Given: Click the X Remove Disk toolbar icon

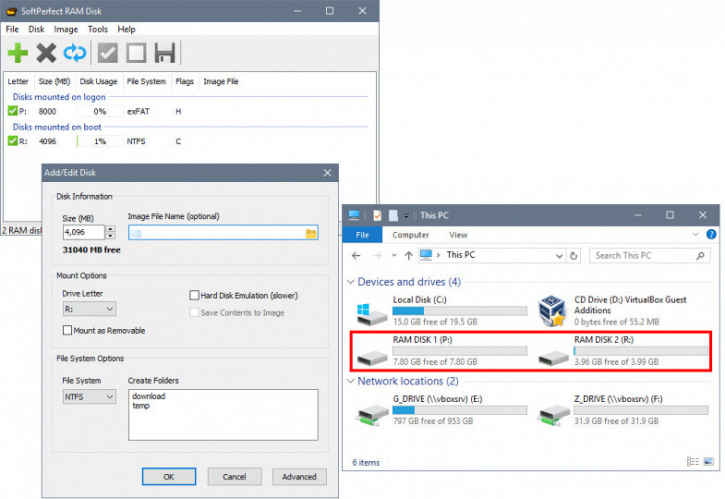Looking at the screenshot, I should click(46, 52).
